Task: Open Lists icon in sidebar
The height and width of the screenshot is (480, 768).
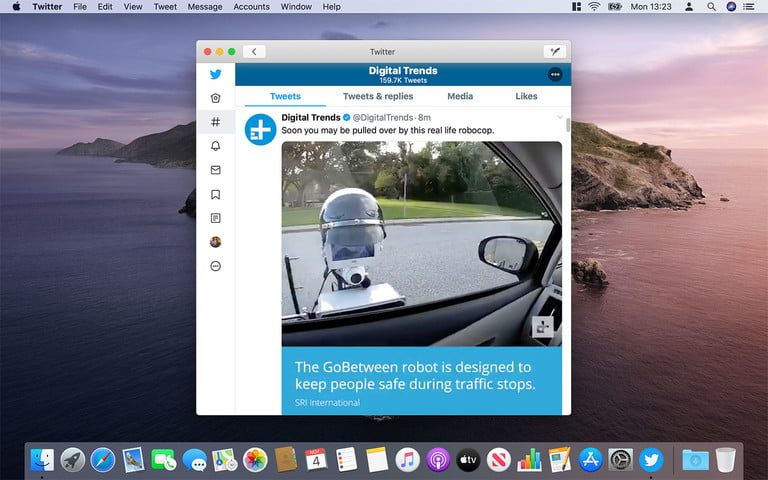Action: [x=216, y=218]
